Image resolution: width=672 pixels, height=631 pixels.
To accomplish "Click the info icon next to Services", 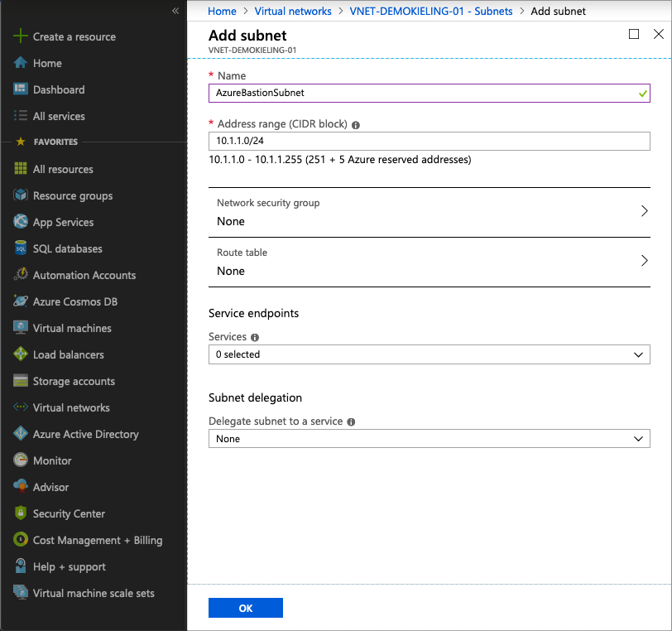I will (255, 338).
